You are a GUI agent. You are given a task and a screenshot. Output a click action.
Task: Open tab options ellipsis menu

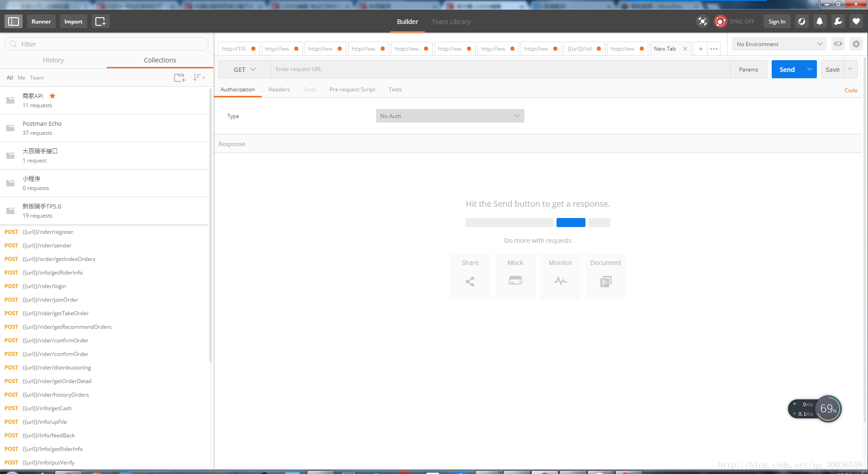click(x=714, y=48)
